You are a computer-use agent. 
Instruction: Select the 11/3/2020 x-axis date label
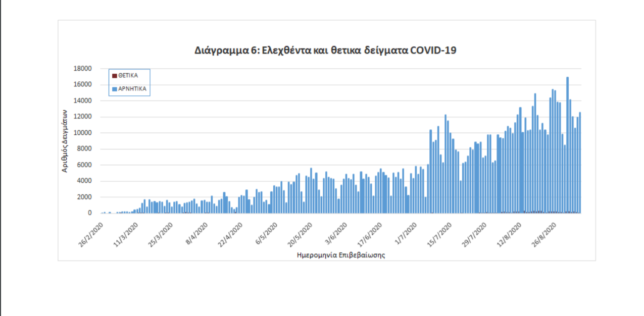click(124, 234)
